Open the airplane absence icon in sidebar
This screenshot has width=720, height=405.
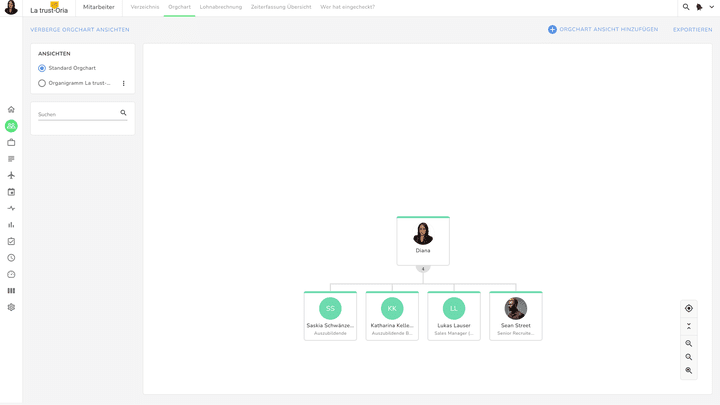11,176
